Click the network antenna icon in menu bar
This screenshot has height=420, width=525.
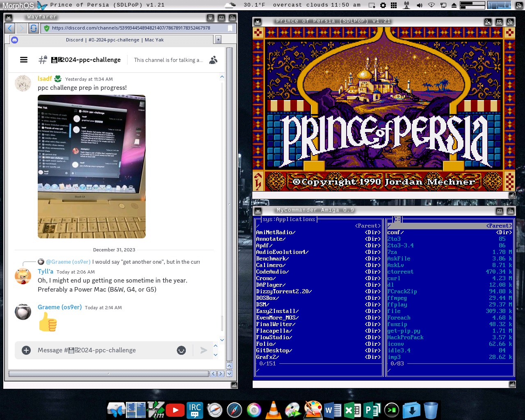(406, 5)
